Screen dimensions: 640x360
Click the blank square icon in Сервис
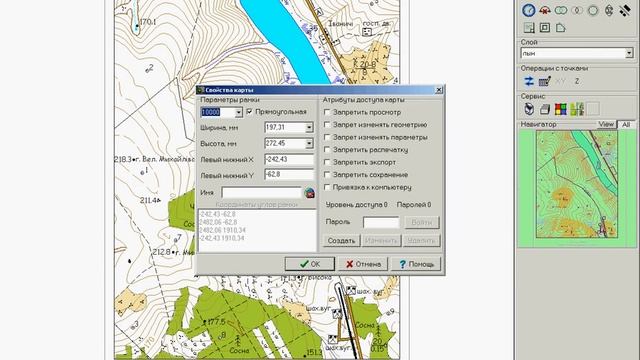pos(593,109)
